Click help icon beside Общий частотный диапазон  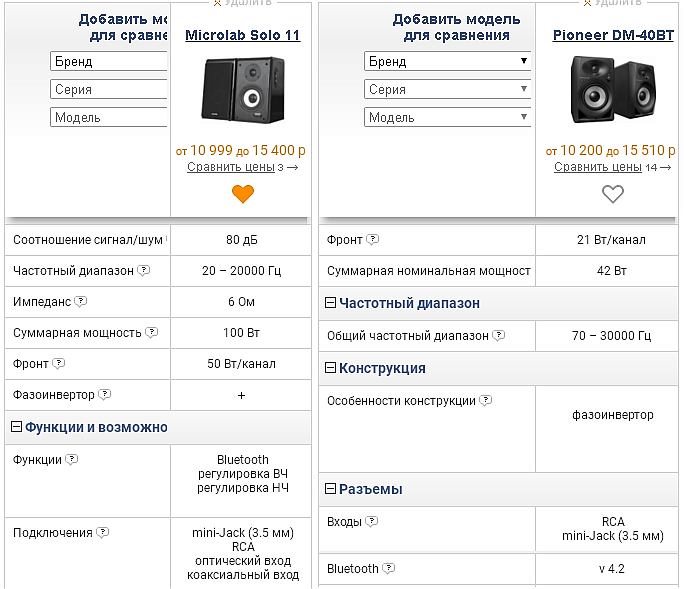(499, 336)
